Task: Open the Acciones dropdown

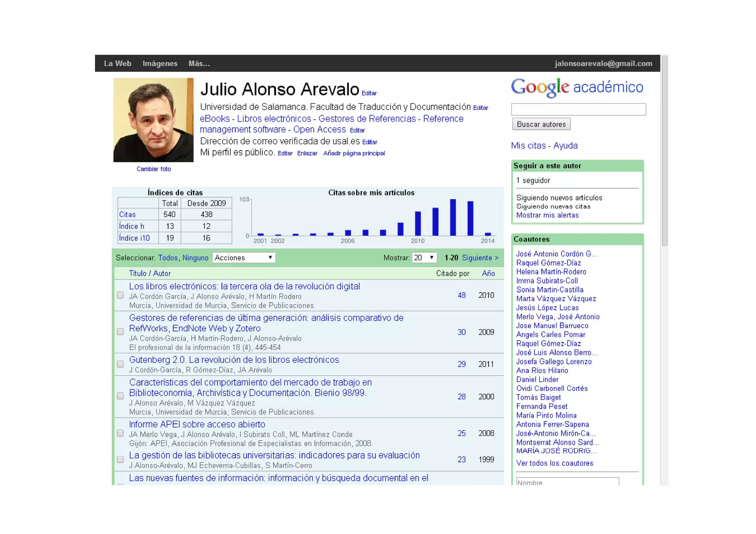Action: click(x=244, y=258)
